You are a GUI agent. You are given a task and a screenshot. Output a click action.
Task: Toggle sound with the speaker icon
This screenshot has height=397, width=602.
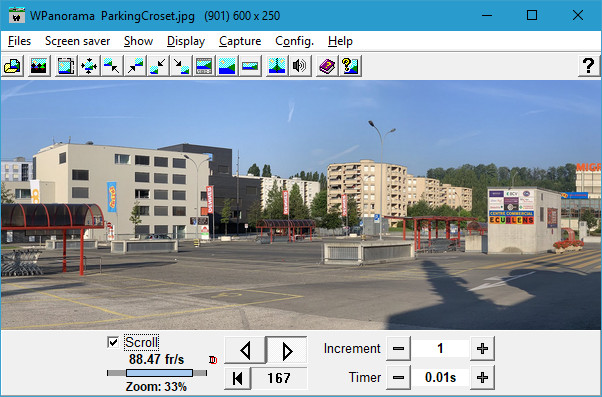(x=300, y=66)
